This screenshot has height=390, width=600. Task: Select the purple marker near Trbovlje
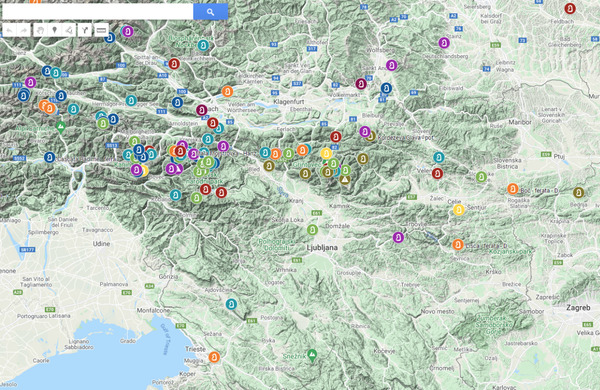pos(398,237)
